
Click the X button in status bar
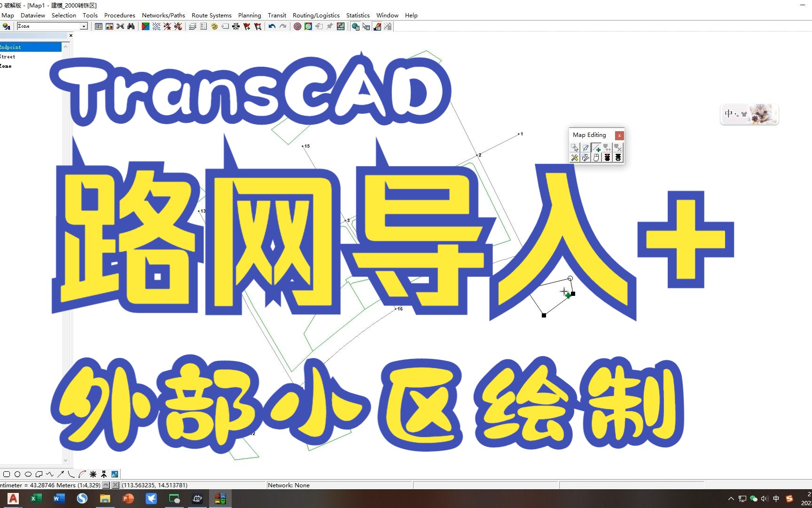(x=116, y=485)
